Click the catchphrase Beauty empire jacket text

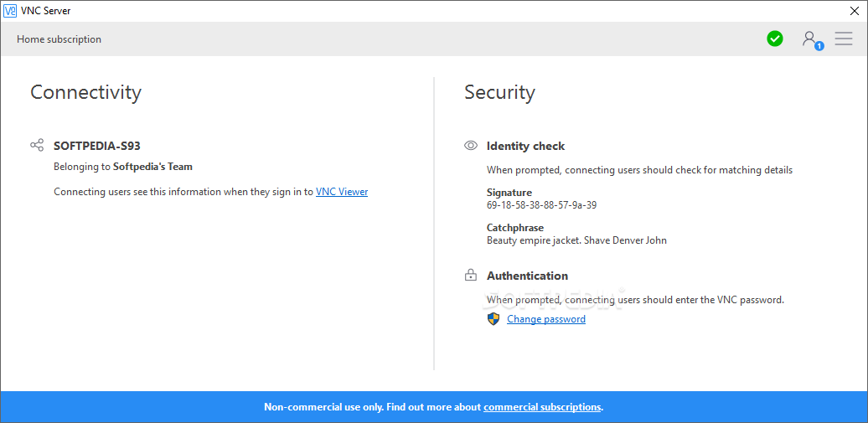coord(576,240)
